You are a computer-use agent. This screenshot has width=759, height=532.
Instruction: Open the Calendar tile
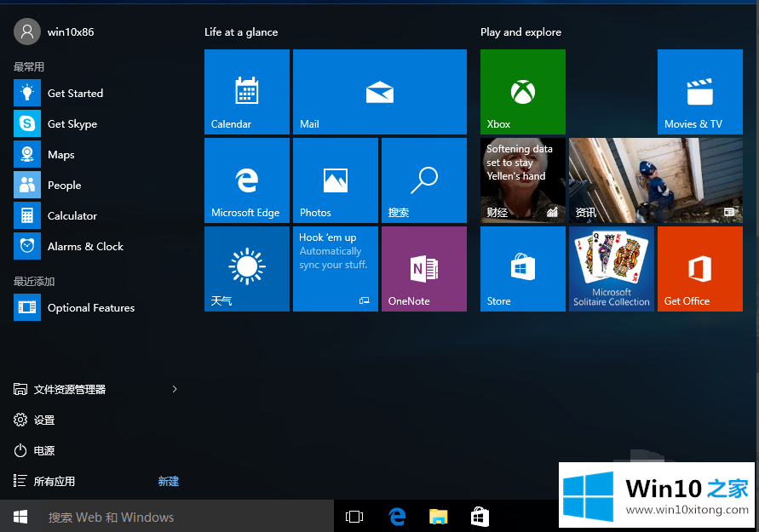pos(246,92)
